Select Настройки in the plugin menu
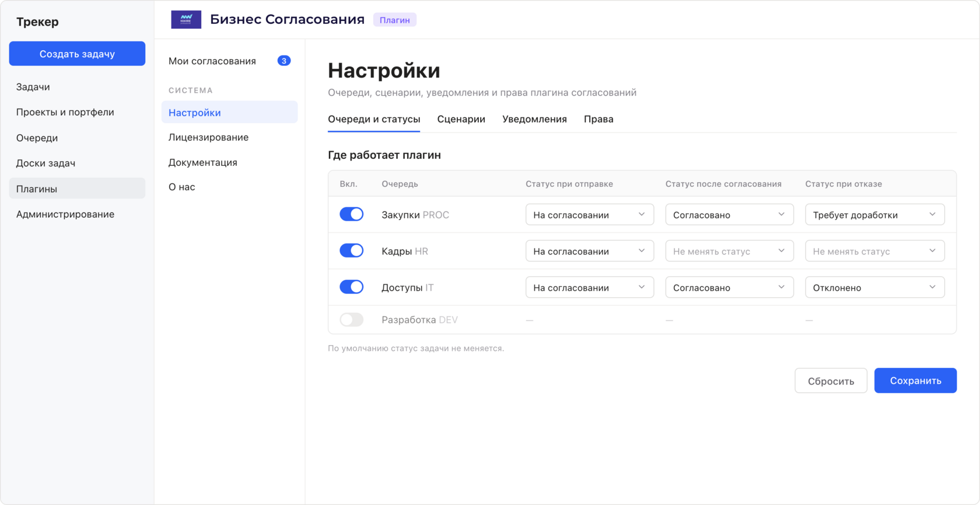 click(229, 112)
